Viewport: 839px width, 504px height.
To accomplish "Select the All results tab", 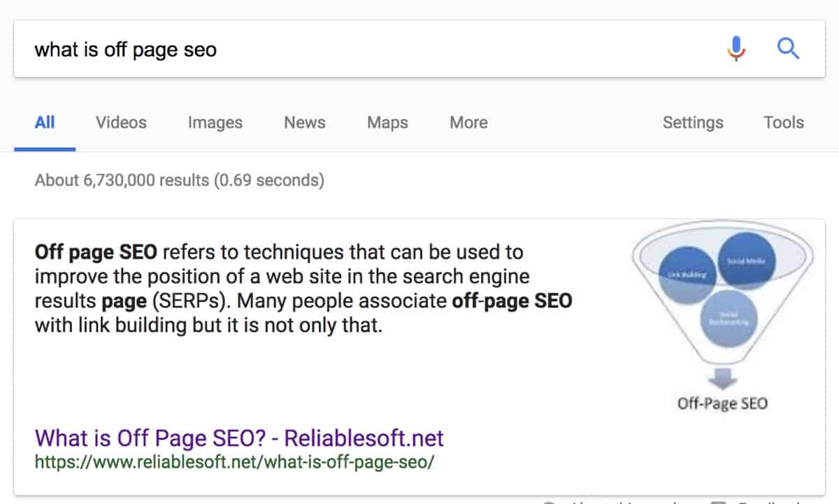I will [x=45, y=122].
